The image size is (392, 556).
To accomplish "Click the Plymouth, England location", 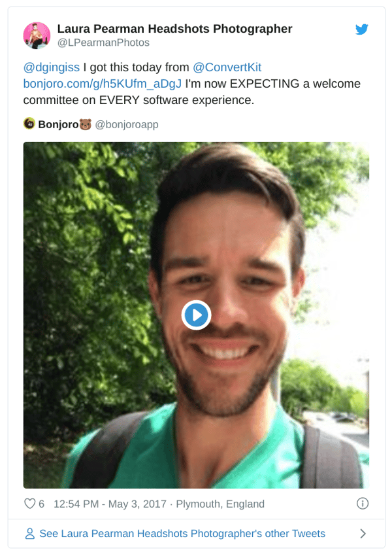I will tap(220, 504).
